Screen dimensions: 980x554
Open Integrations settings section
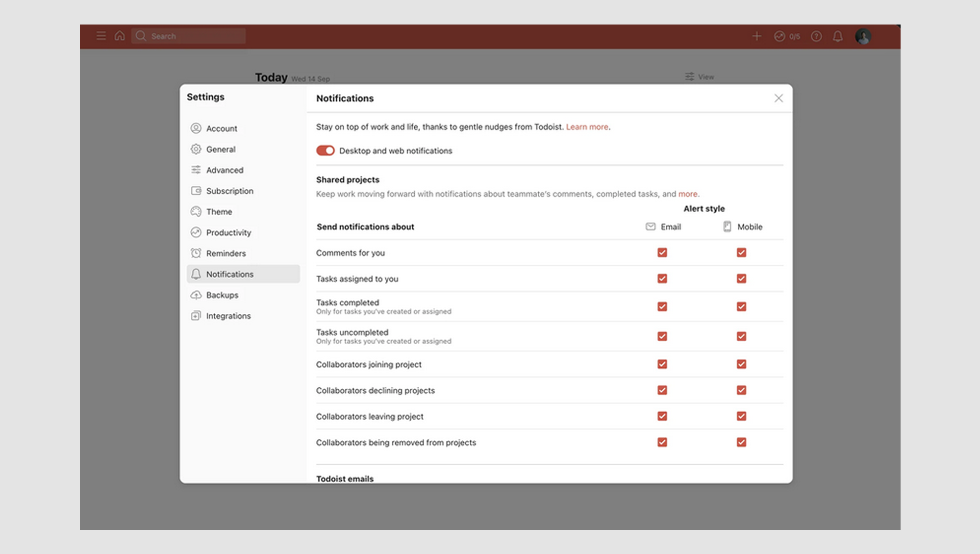(228, 316)
